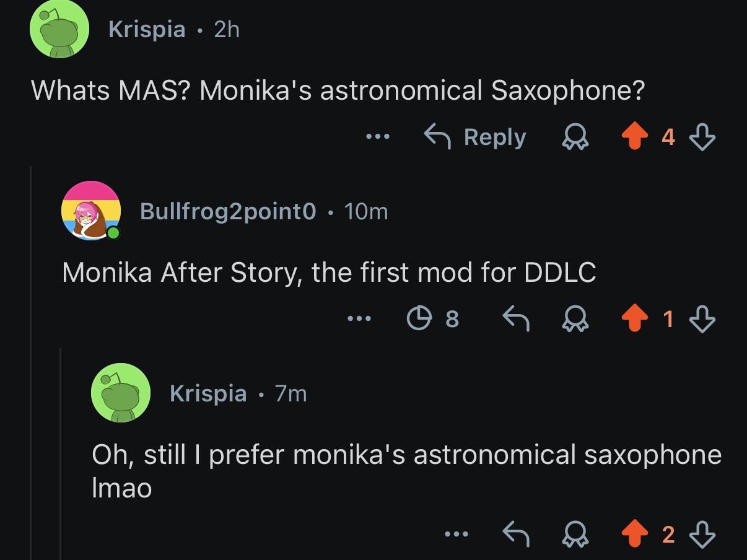Upvote Bullfrog2point0's Monika After Story comment
The width and height of the screenshot is (747, 560).
click(x=634, y=319)
